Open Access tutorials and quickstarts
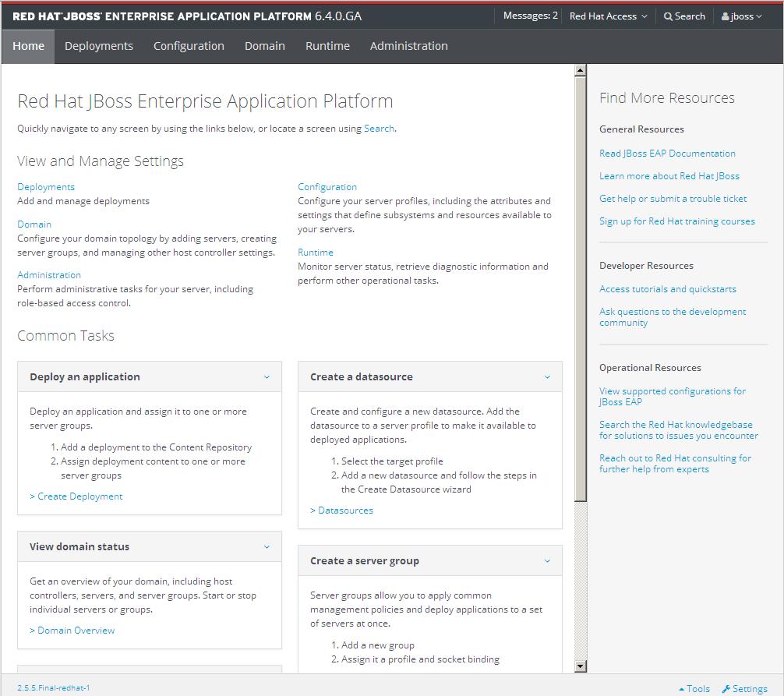 pos(668,289)
